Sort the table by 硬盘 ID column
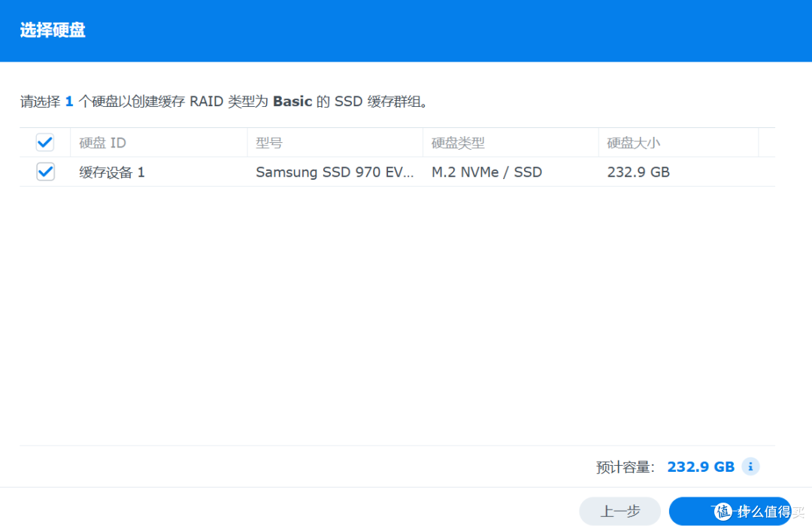 tap(102, 142)
